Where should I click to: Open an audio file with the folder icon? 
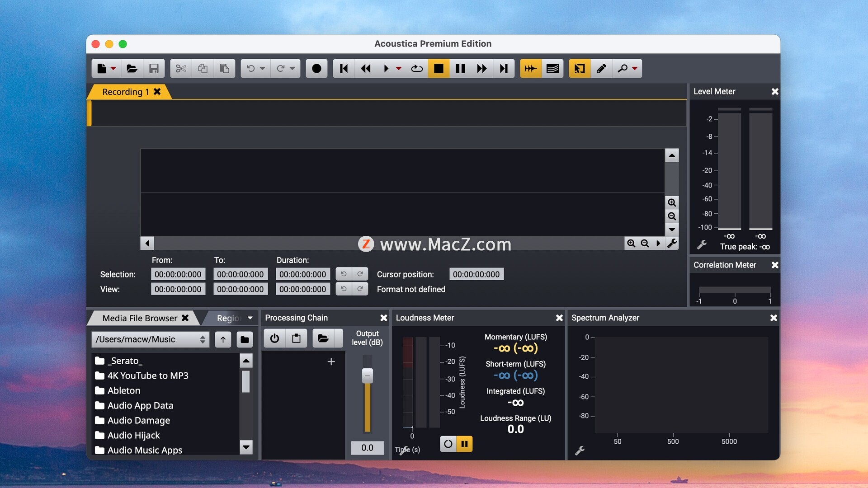pos(132,69)
